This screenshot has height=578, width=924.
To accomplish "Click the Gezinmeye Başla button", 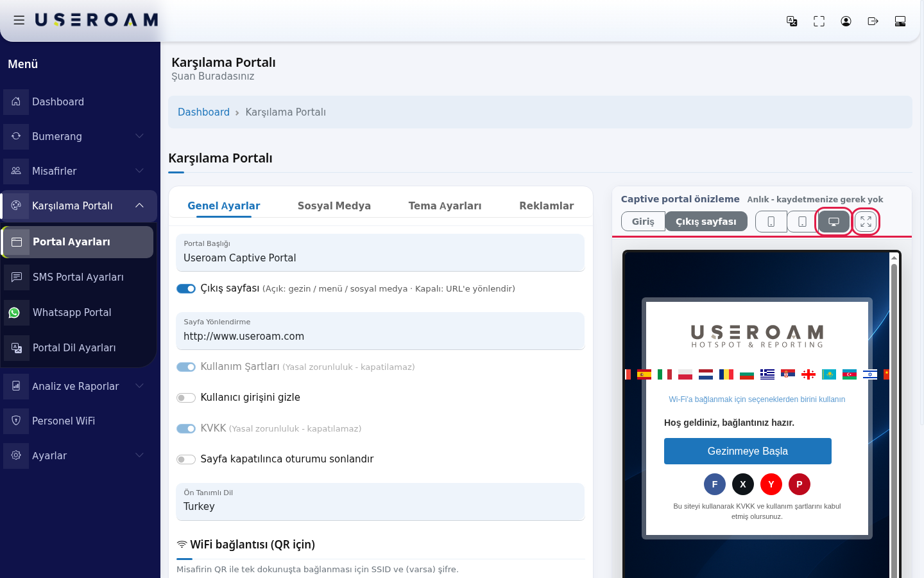I will [x=748, y=451].
